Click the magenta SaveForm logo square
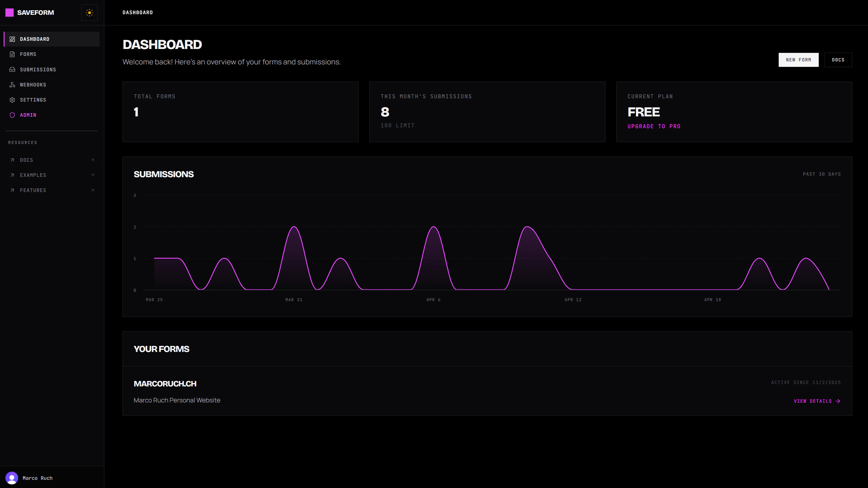 10,12
